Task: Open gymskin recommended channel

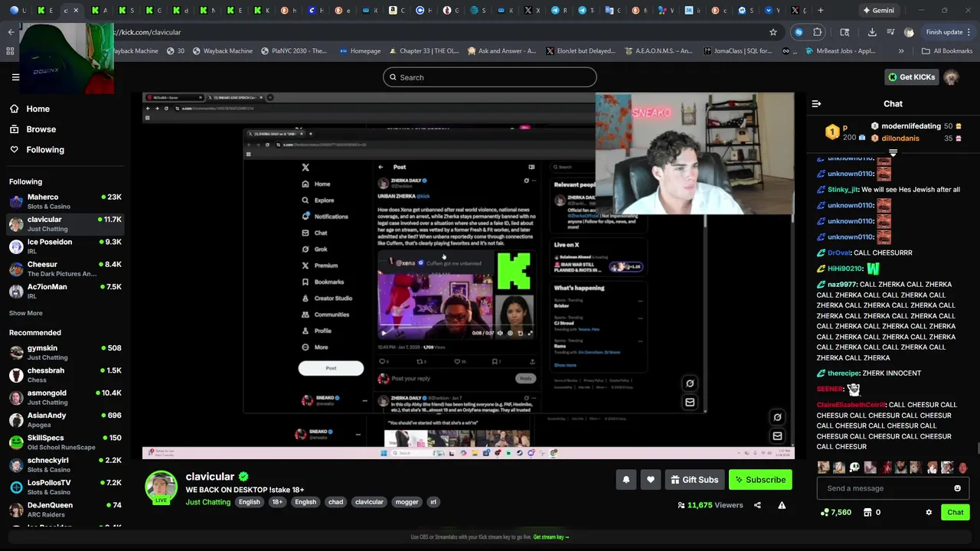Action: (x=65, y=352)
